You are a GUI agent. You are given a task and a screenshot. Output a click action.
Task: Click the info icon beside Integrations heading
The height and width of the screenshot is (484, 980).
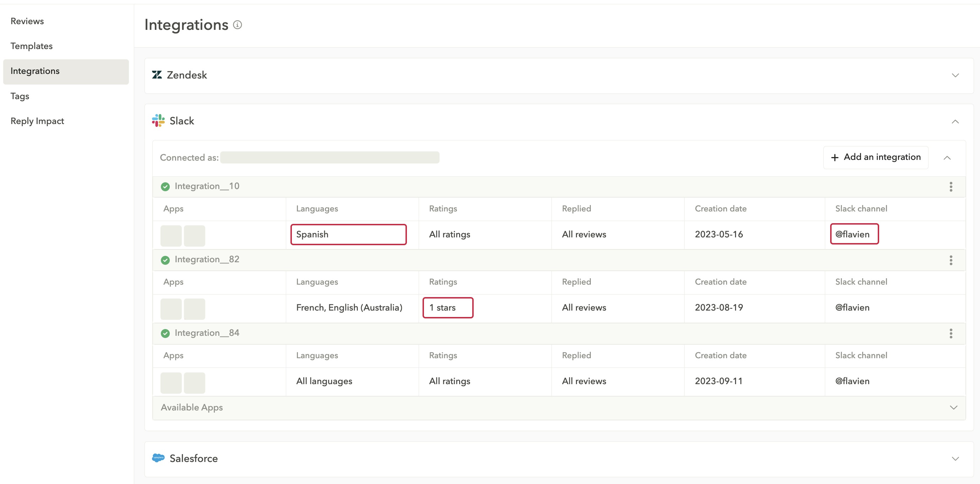tap(238, 25)
